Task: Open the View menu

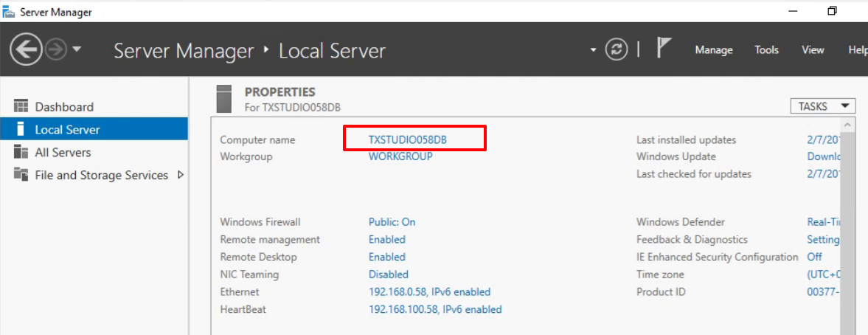Action: tap(813, 50)
